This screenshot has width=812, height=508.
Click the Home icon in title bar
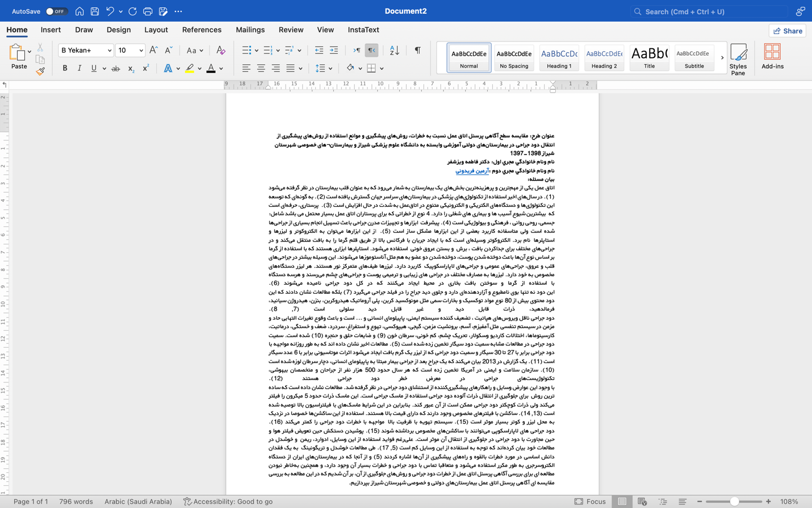[79, 11]
